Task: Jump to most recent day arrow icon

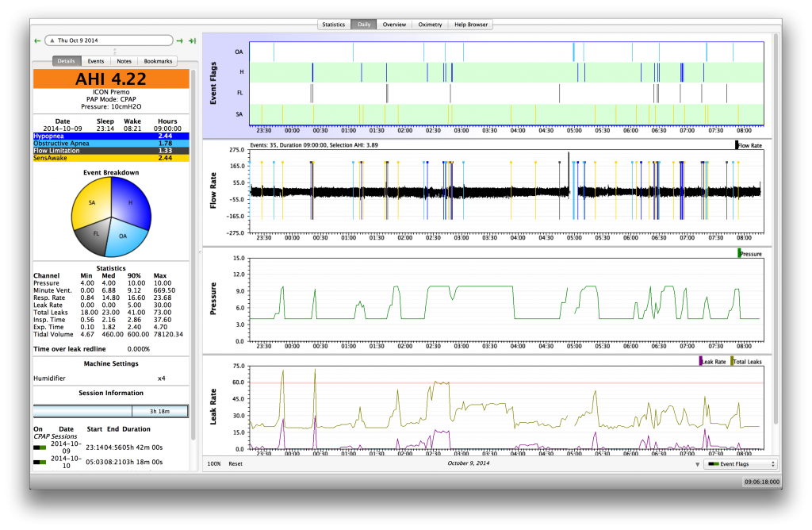Action: coord(192,40)
